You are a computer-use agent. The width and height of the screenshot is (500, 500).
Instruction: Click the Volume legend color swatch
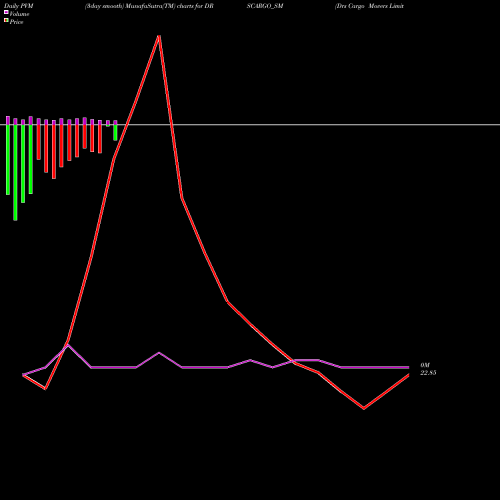click(x=6, y=12)
